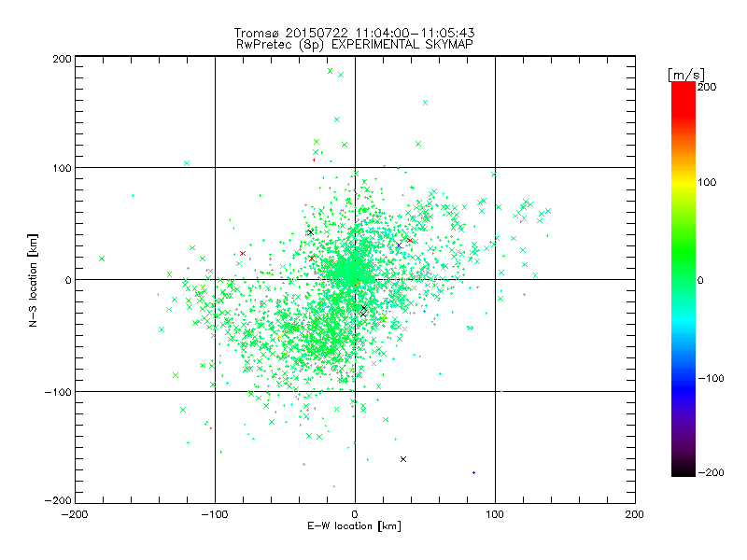Click the yellow band of the colorbar
This screenshot has width=747, height=560.
[684, 183]
